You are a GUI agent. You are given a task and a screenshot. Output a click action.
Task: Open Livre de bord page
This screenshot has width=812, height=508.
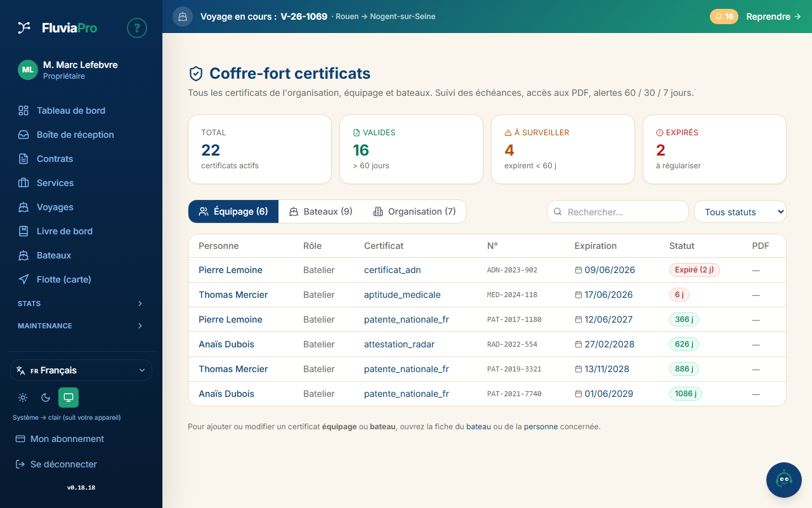coord(81,231)
